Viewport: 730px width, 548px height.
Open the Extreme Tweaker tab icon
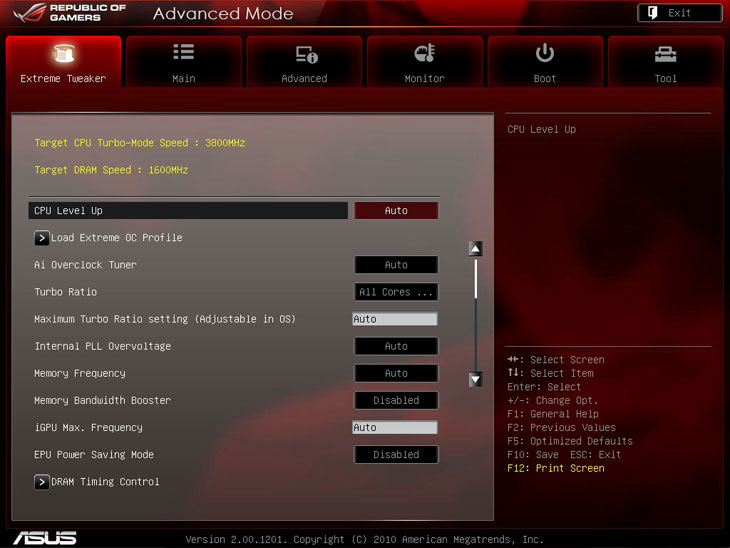pyautogui.click(x=62, y=54)
